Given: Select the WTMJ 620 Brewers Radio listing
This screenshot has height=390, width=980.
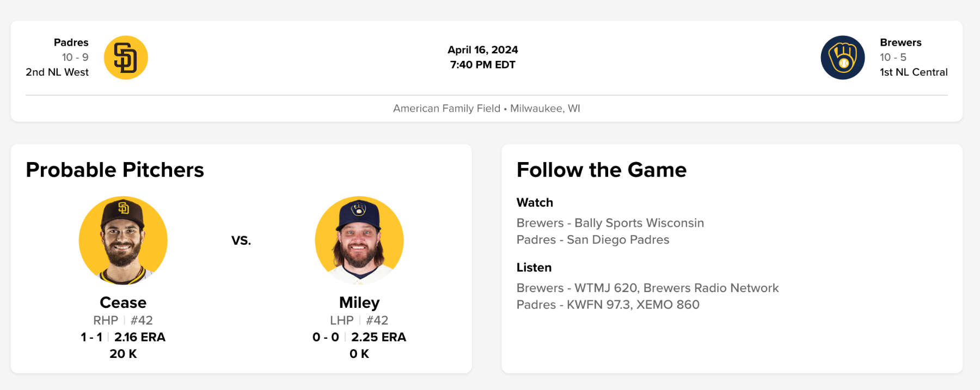Looking at the screenshot, I should pos(647,288).
